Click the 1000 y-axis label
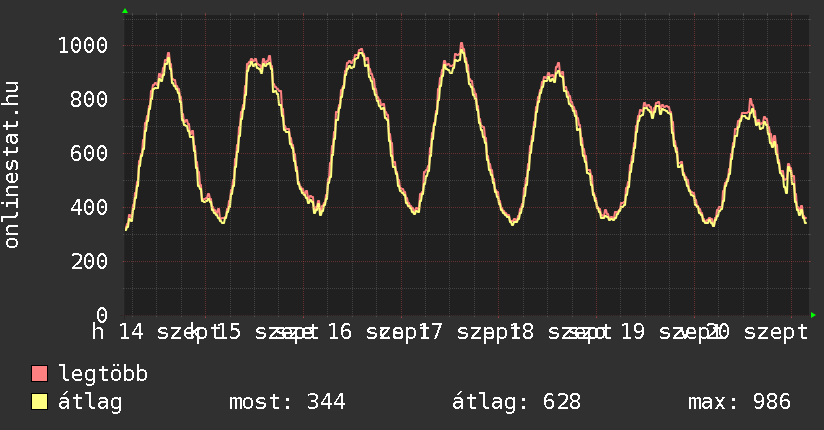Screen dimensions: 824x430 click(x=83, y=45)
